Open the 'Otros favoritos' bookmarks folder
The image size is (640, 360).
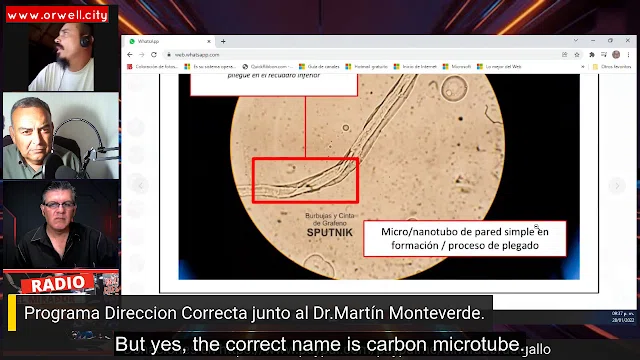pyautogui.click(x=611, y=67)
